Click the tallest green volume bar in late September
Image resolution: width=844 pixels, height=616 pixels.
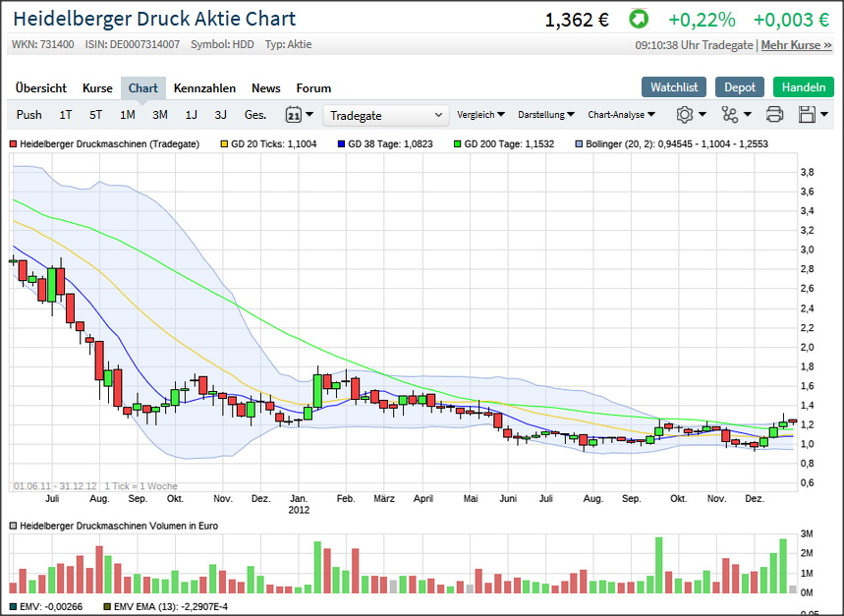(659, 565)
